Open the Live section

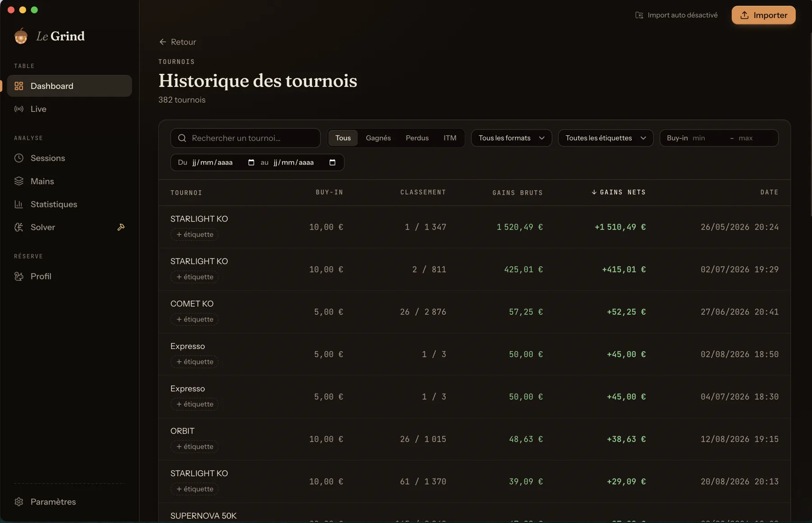pos(69,109)
